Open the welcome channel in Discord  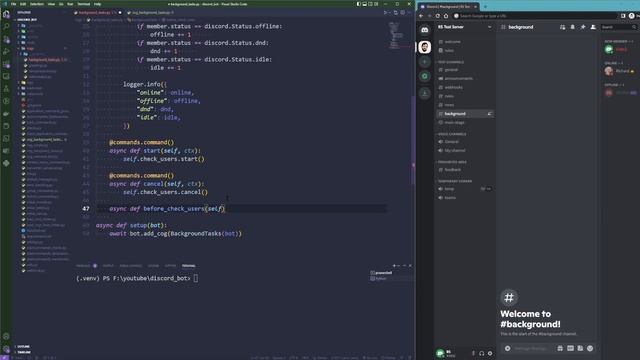[452, 42]
